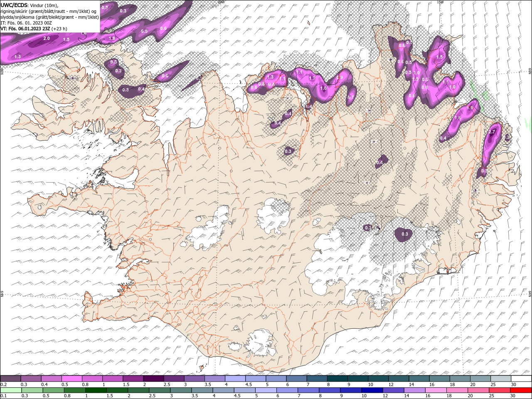Click the pale green 0.1 swatch in lower legend row

coord(11,390)
